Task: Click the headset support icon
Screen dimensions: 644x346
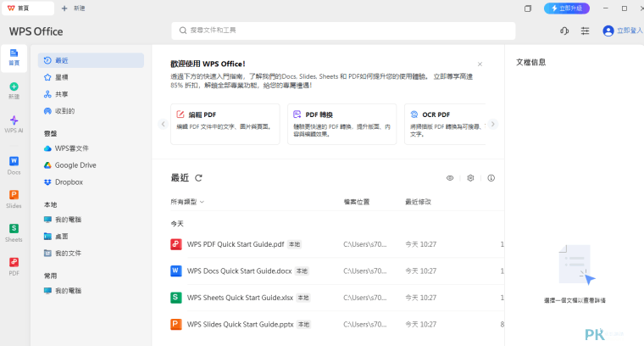Action: (564, 31)
